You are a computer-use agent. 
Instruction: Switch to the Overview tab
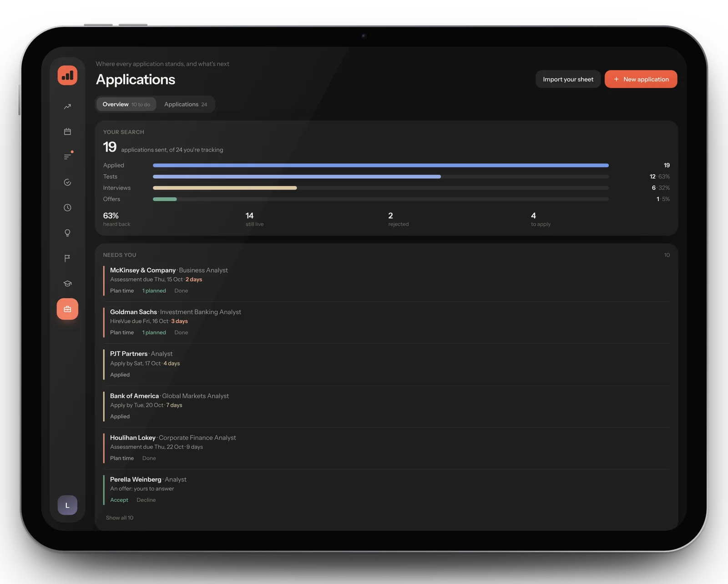coord(126,104)
